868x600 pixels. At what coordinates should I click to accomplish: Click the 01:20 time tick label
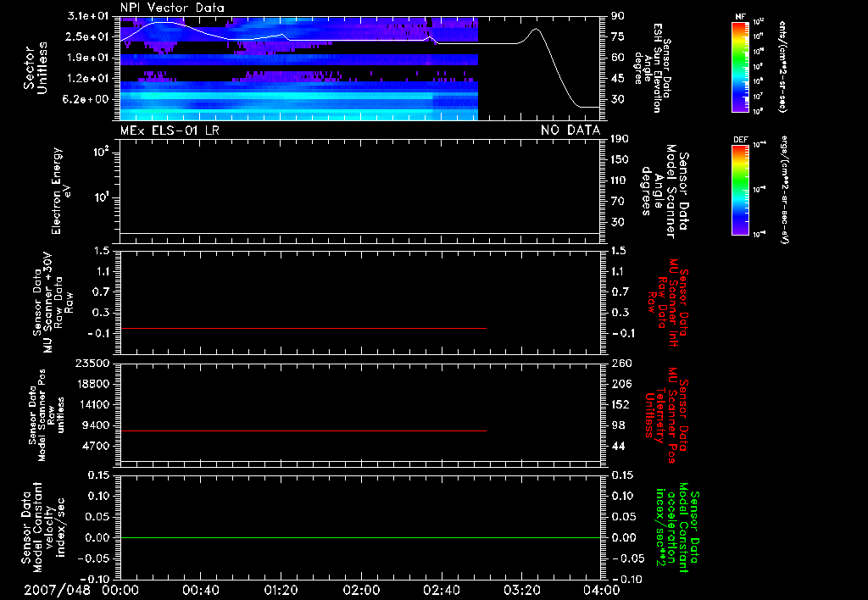click(281, 590)
